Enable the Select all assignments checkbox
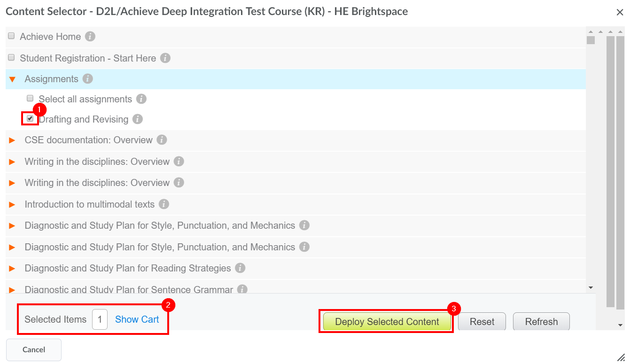The width and height of the screenshot is (630, 364). [30, 99]
